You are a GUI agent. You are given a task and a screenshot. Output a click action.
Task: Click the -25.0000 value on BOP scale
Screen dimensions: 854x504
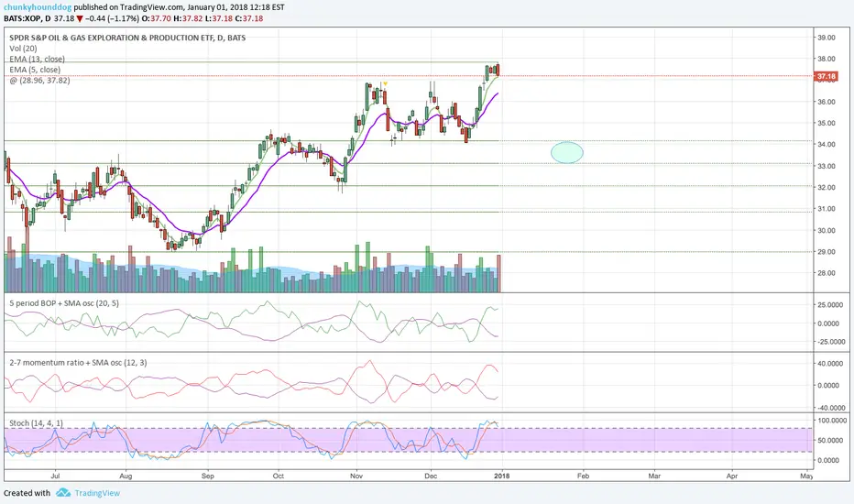pos(831,342)
